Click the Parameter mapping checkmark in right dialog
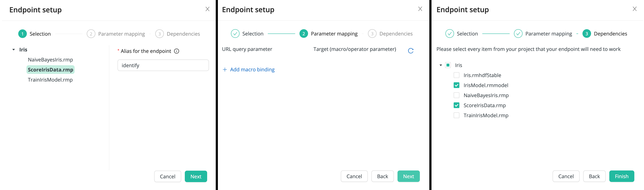The height and width of the screenshot is (190, 644). coord(518,33)
